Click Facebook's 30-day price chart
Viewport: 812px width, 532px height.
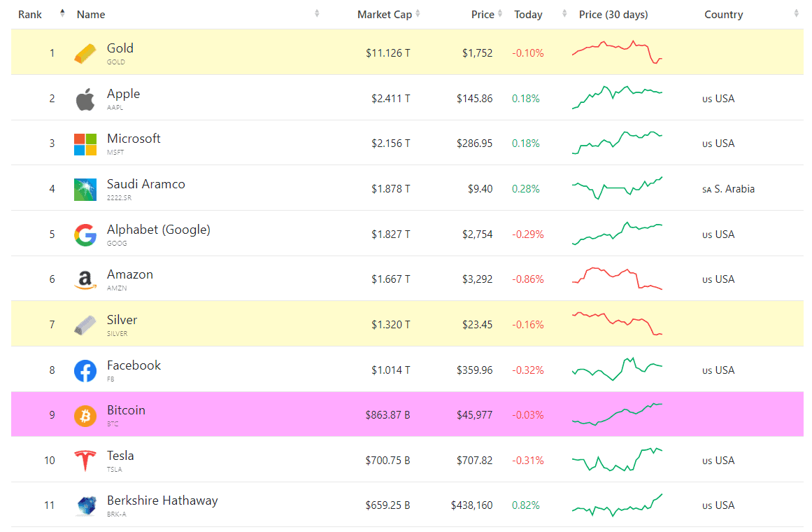pyautogui.click(x=617, y=369)
